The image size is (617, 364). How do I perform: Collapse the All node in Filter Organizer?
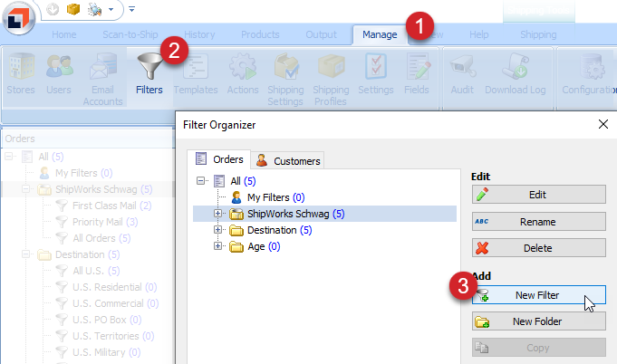coord(200,181)
